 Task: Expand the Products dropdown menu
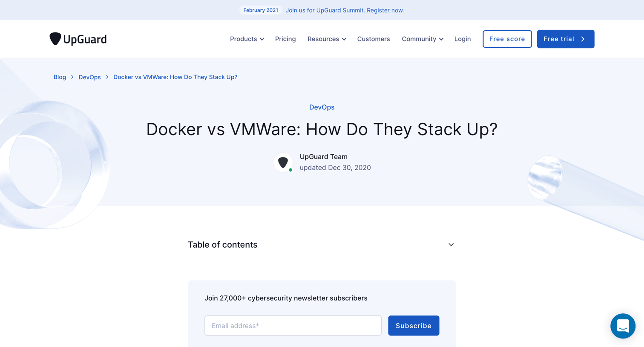(x=247, y=39)
